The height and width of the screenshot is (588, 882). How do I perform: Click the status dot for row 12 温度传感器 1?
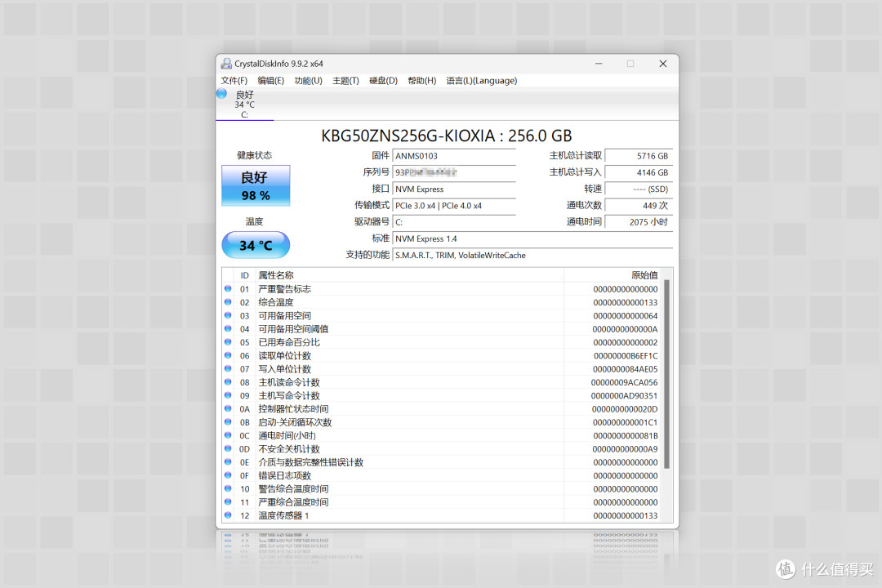(228, 514)
